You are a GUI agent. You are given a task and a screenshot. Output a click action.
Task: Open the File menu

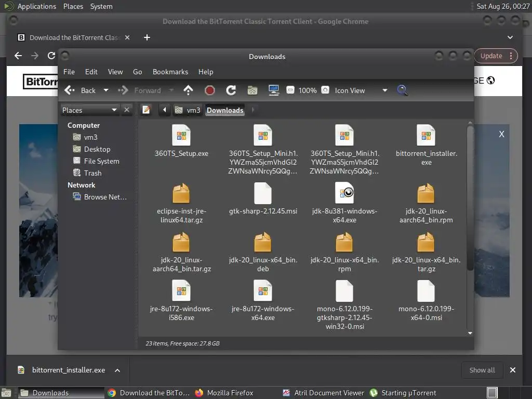tap(69, 72)
